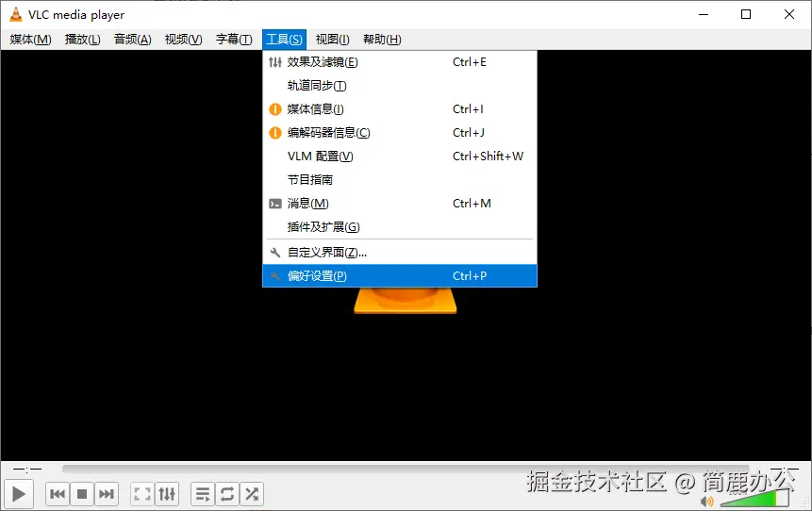
Task: Choose 节目指南 from the menu
Action: click(400, 180)
